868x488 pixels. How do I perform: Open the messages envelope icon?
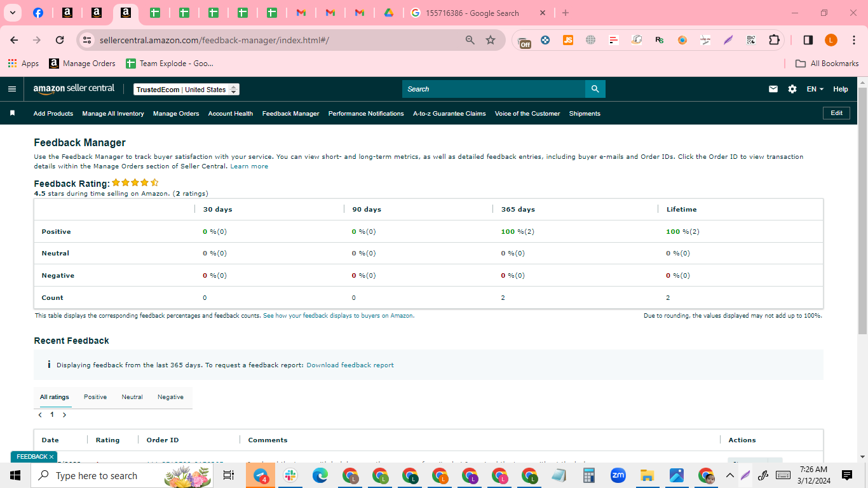pyautogui.click(x=773, y=89)
